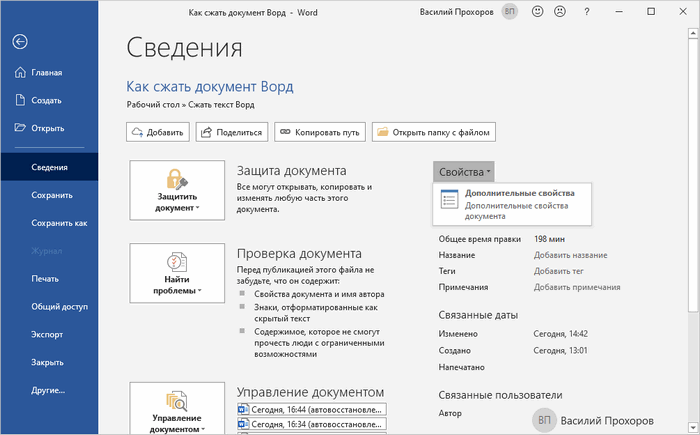Open the Управление документом dropdown button
Image resolution: width=700 pixels, height=435 pixels.
177,408
